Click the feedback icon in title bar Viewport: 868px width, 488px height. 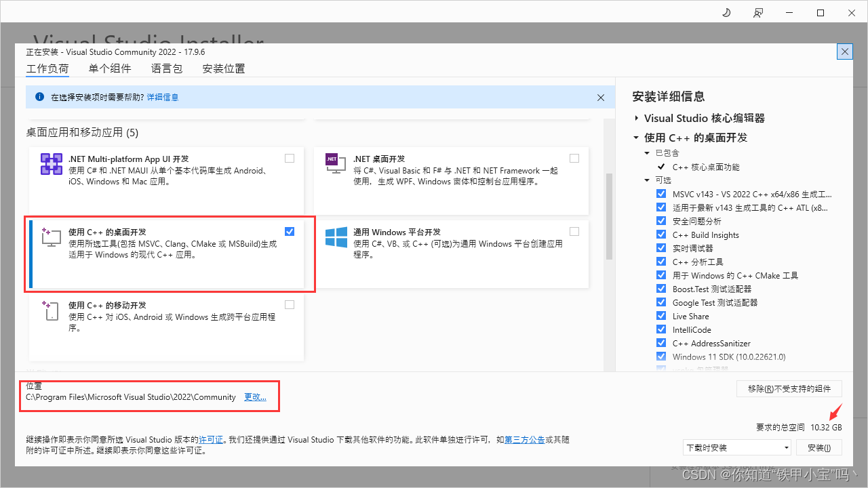pyautogui.click(x=757, y=13)
